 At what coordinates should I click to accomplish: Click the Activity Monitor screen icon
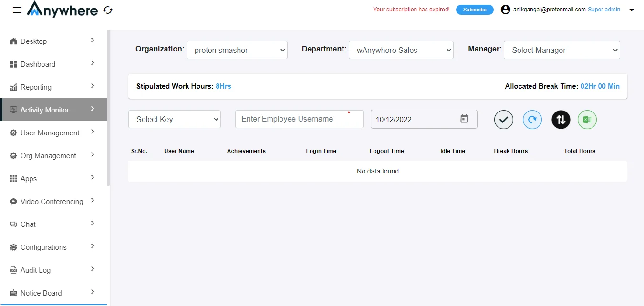tap(13, 110)
